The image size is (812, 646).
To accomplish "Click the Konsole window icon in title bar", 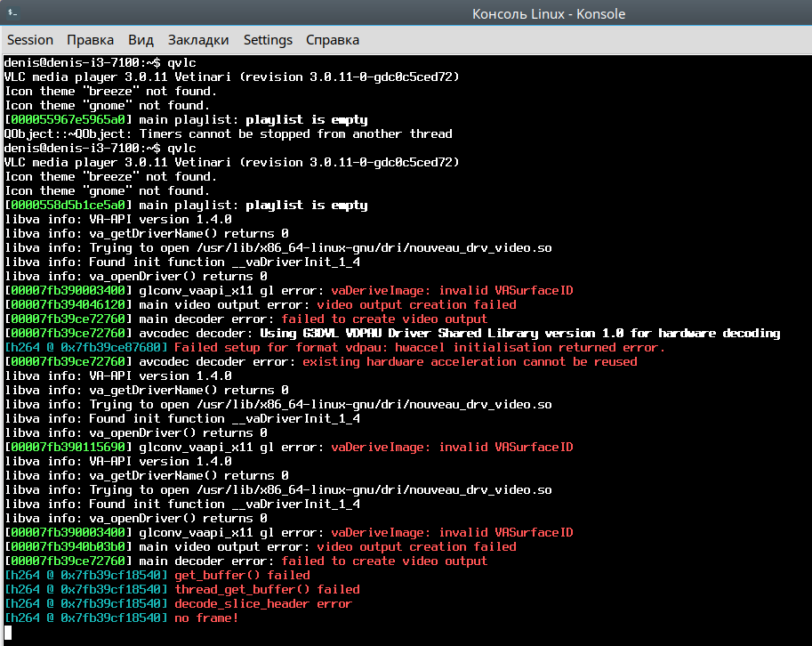I will [x=13, y=13].
